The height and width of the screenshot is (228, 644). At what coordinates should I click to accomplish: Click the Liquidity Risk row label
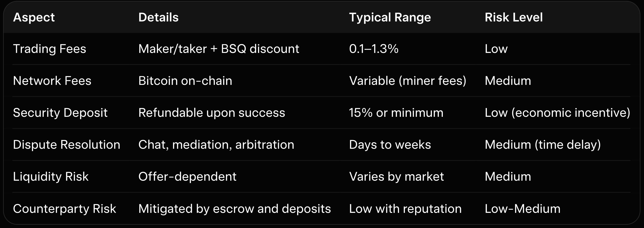click(x=51, y=177)
